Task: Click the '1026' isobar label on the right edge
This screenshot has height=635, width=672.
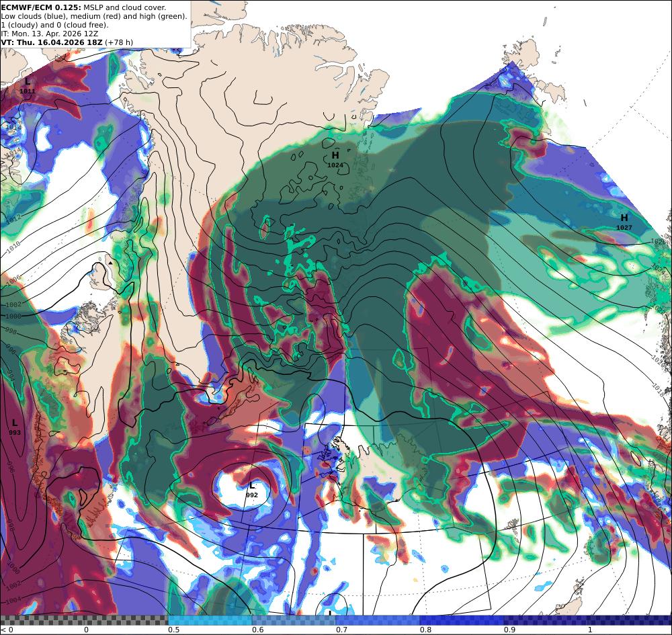Action: click(x=659, y=242)
